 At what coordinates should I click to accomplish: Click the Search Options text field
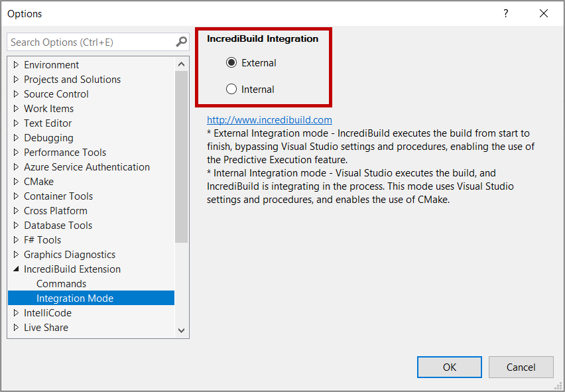coord(90,42)
